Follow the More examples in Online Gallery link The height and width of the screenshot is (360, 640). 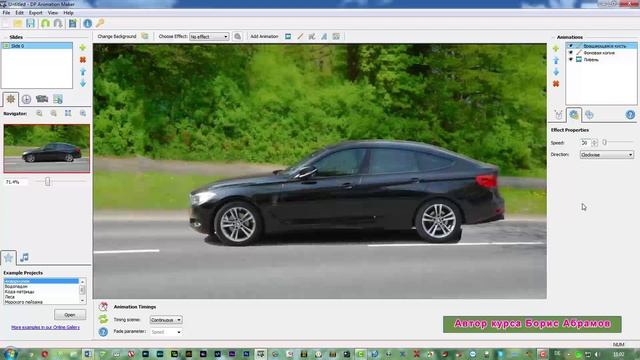click(45, 327)
